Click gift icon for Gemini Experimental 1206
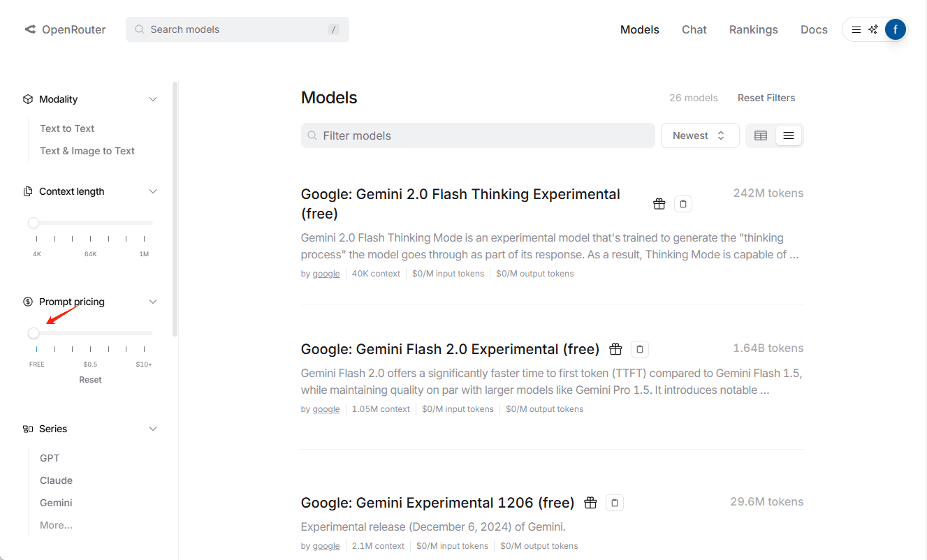The height and width of the screenshot is (560, 927). [x=590, y=503]
